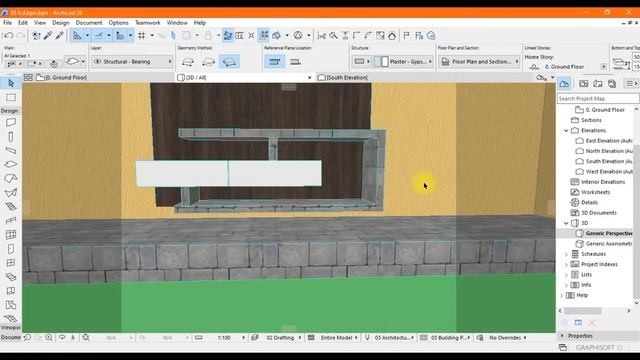Screen dimensions: 640x360
Task: Activate the Column tool in the toolbox
Action: coord(11,137)
